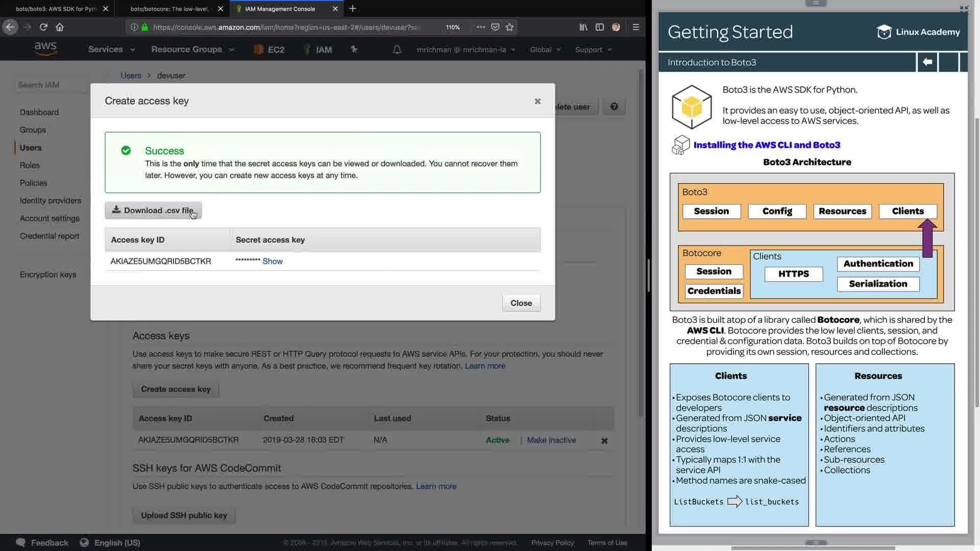Bookmark the page with the star icon
The height and width of the screenshot is (551, 980).
(509, 27)
